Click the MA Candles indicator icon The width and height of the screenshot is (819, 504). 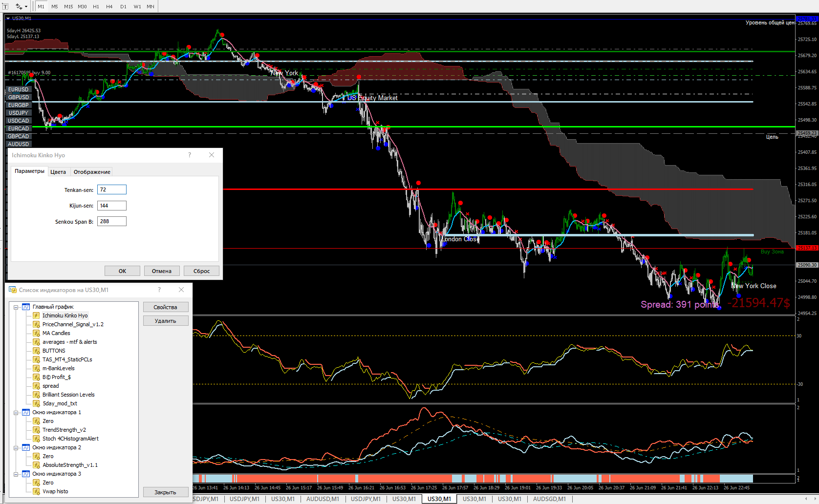pyautogui.click(x=36, y=333)
